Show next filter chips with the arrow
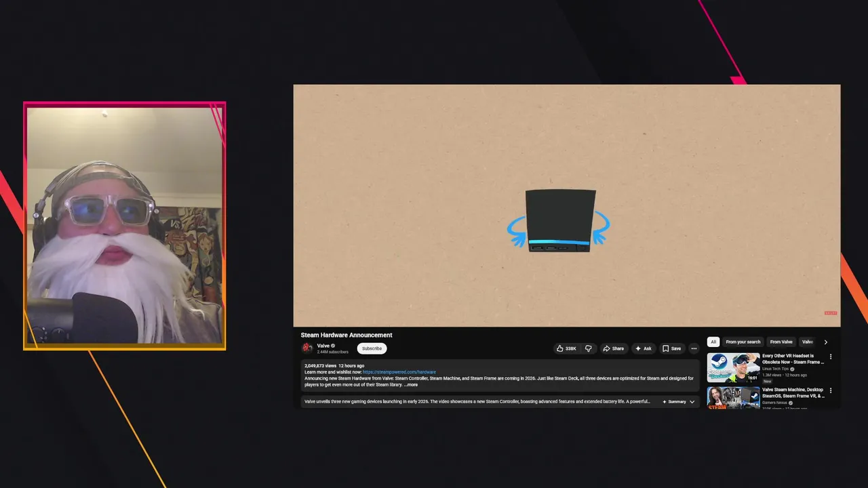 pos(825,342)
